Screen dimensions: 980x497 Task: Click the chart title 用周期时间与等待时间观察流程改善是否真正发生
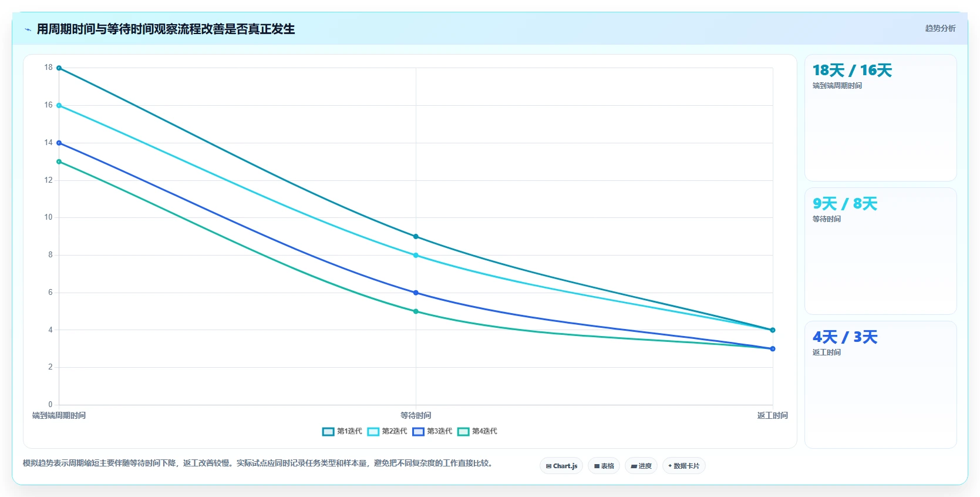click(x=166, y=29)
